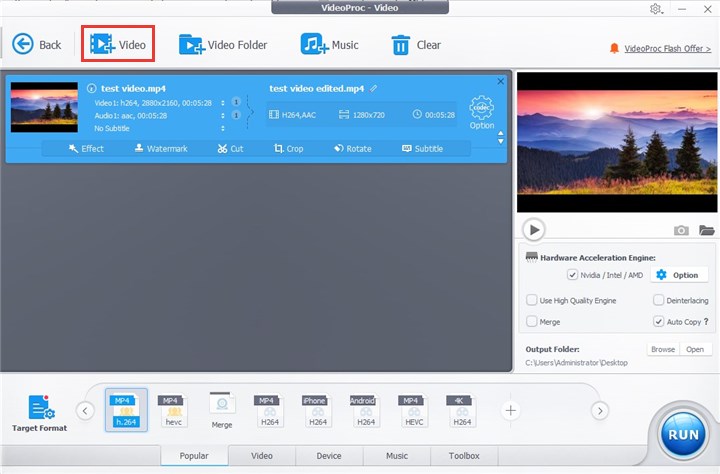The height and width of the screenshot is (474, 720).
Task: Browse for an output folder
Action: pos(663,349)
